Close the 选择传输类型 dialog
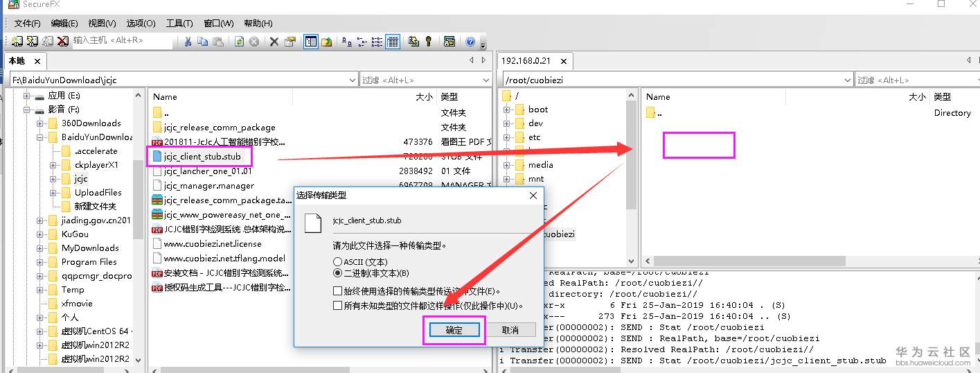The width and height of the screenshot is (980, 373). coord(533,196)
